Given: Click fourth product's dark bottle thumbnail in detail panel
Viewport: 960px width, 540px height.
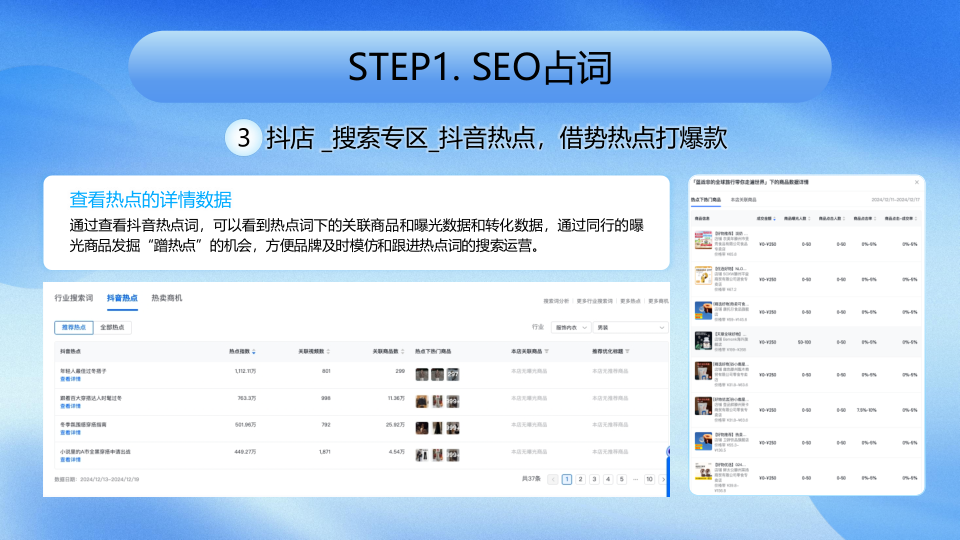Looking at the screenshot, I should [x=703, y=340].
